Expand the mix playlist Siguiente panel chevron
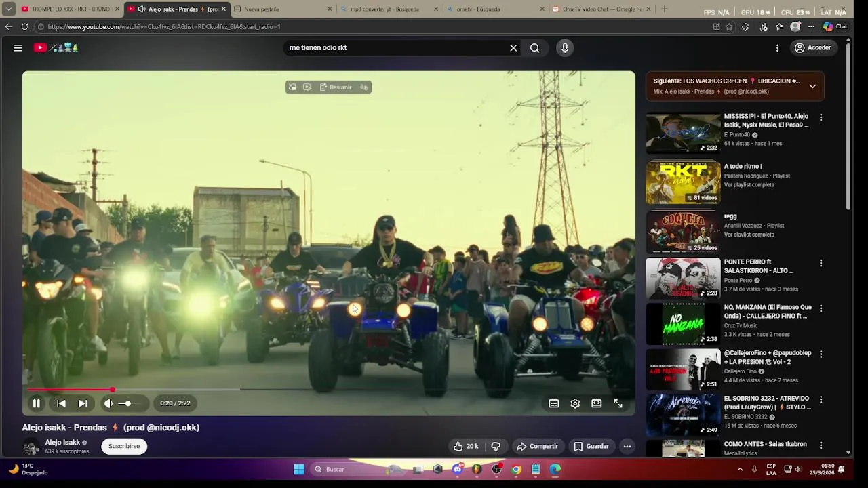This screenshot has height=488, width=868. coord(812,86)
